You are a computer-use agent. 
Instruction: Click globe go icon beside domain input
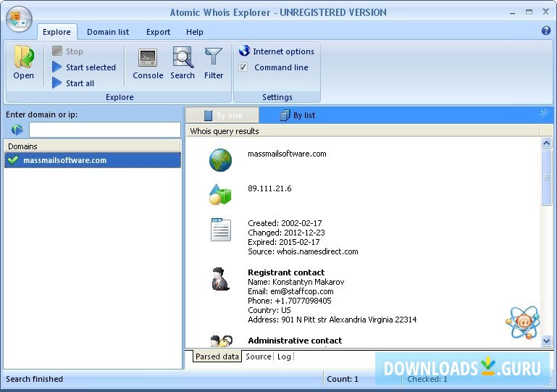(x=17, y=130)
